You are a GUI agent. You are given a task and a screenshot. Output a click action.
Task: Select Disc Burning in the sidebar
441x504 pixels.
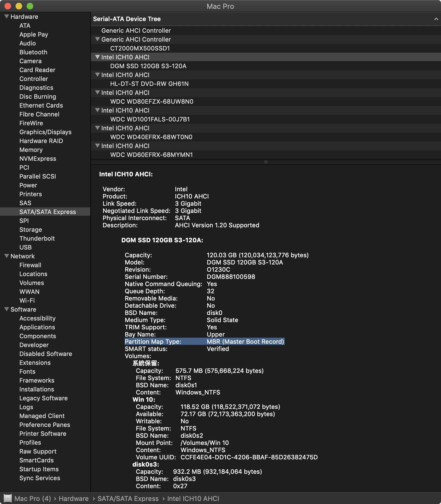(45, 96)
